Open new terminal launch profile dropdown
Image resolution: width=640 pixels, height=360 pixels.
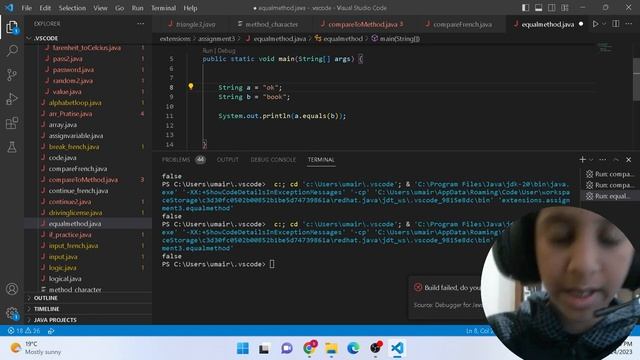[591, 160]
